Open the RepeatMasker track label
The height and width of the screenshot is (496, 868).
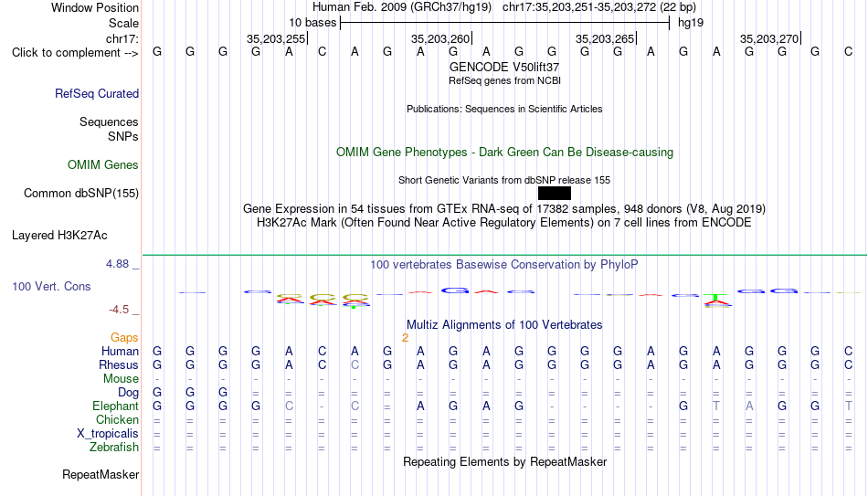click(101, 474)
